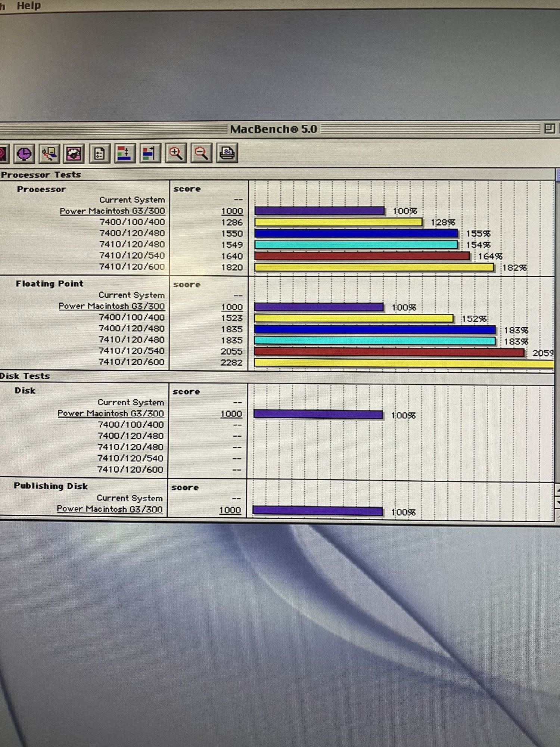Click the 7410/120/600 row under Processor
The image size is (560, 747).
pyautogui.click(x=132, y=267)
